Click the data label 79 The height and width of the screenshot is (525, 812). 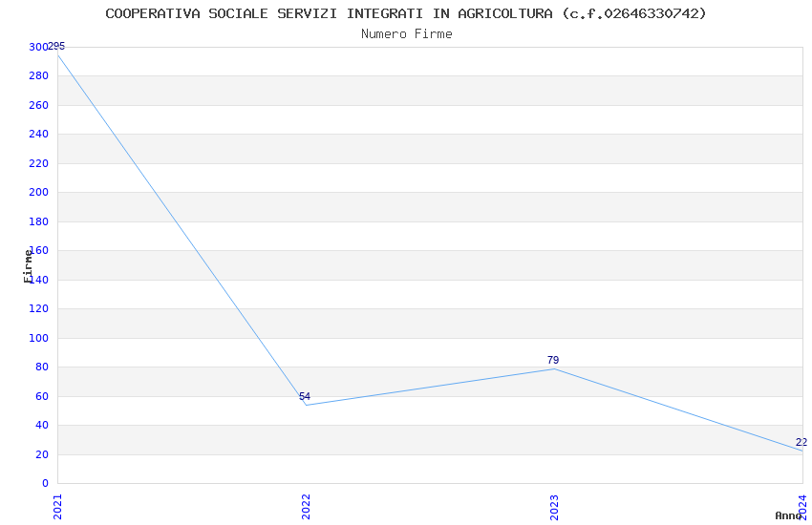[x=553, y=360]
